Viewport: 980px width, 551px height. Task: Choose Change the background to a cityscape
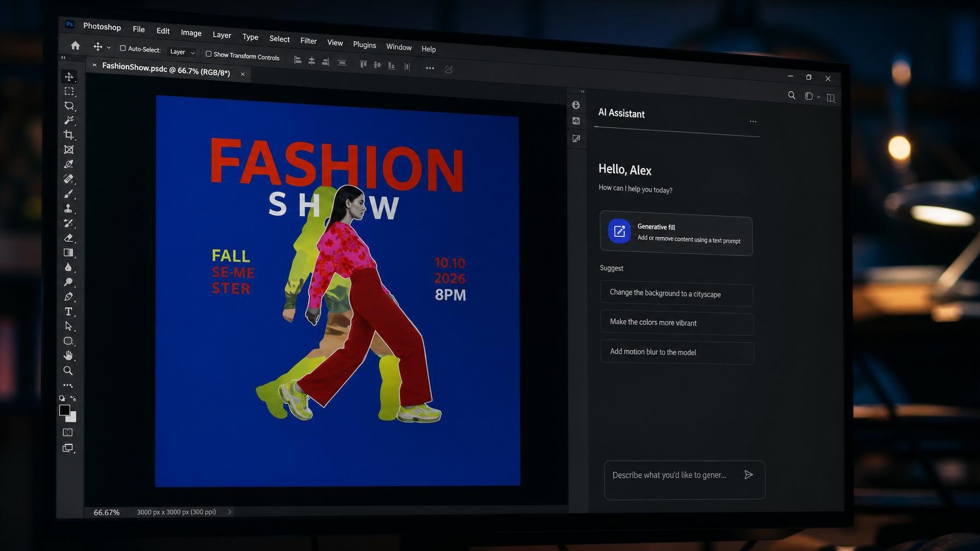676,294
